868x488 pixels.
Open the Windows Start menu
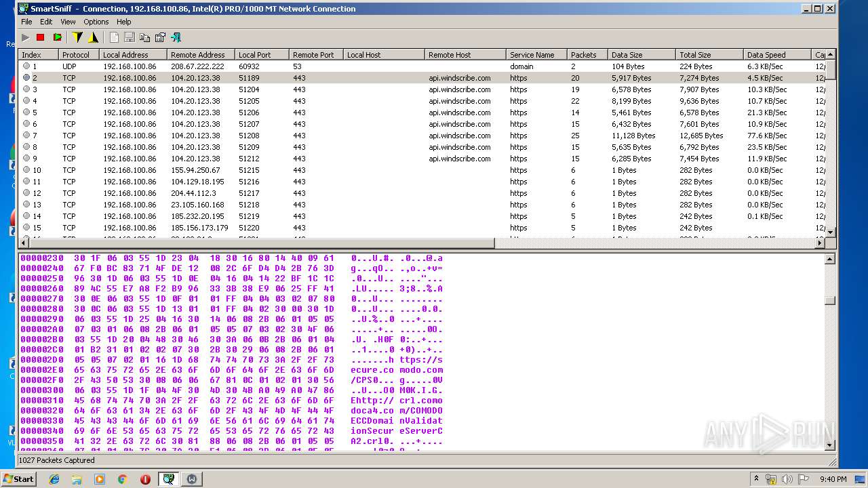[19, 479]
